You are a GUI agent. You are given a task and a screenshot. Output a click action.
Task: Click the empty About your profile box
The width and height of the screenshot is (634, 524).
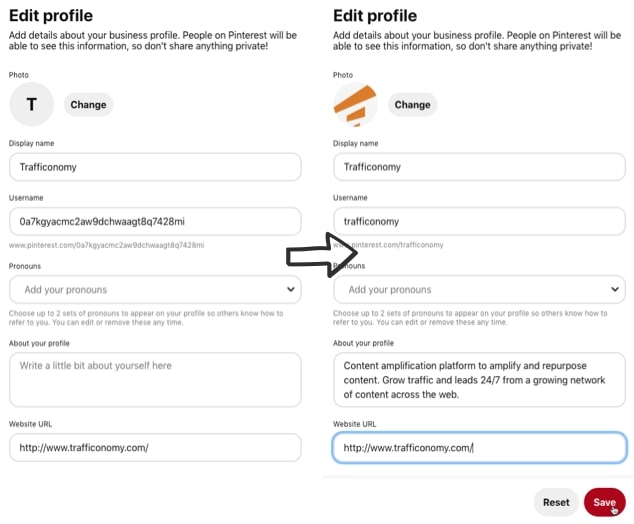click(155, 380)
